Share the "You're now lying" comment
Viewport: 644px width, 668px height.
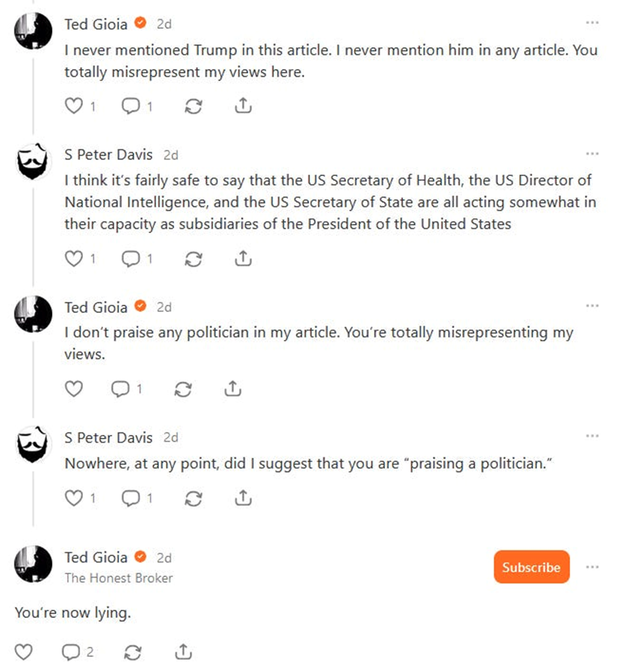pyautogui.click(x=183, y=652)
